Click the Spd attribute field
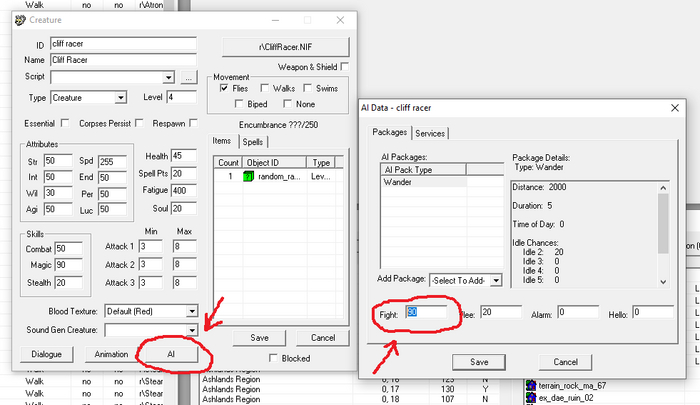 [112, 161]
